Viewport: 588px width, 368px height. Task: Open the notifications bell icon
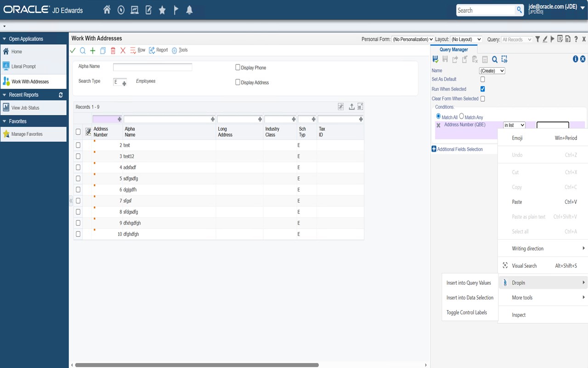(x=189, y=10)
